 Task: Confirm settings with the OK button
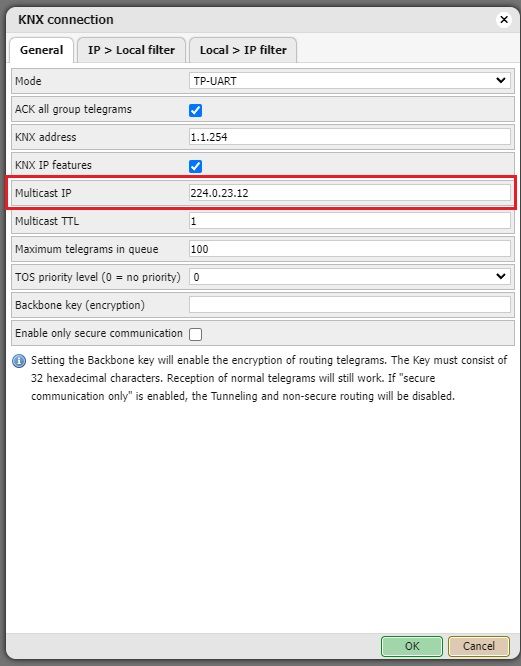[x=412, y=646]
